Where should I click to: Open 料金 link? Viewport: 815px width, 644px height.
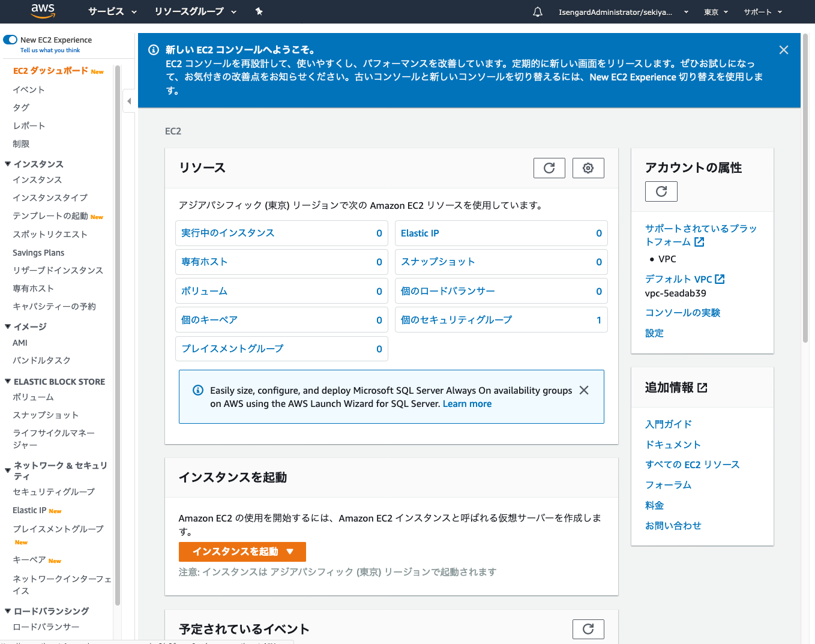tap(654, 505)
